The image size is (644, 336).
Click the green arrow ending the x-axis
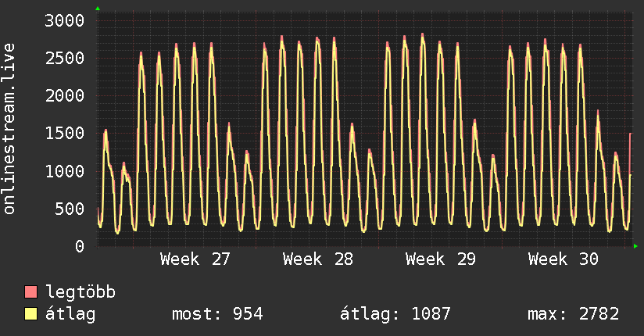click(x=635, y=246)
